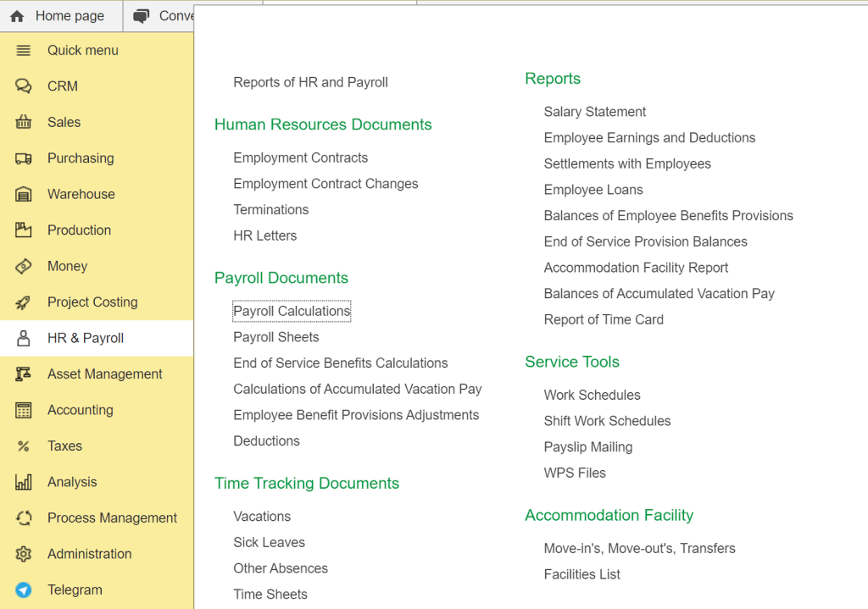Click the Analysis bar chart icon

coord(23,482)
